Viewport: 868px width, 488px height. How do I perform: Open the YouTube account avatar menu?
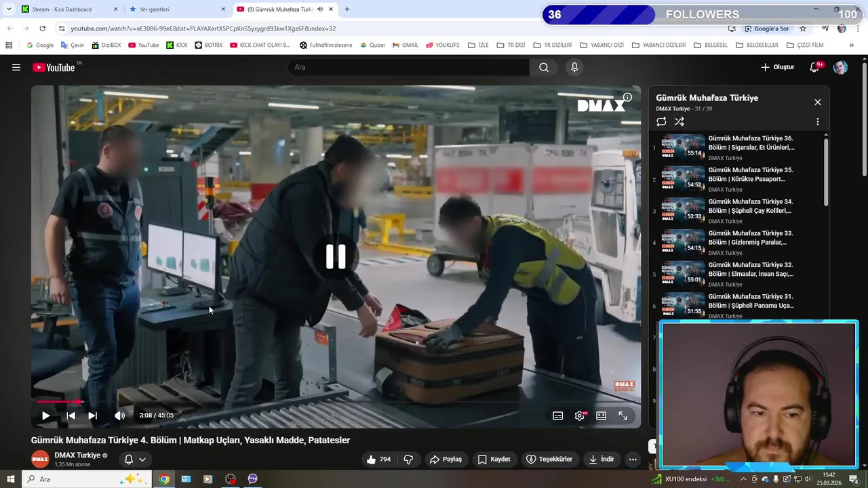[x=840, y=67]
